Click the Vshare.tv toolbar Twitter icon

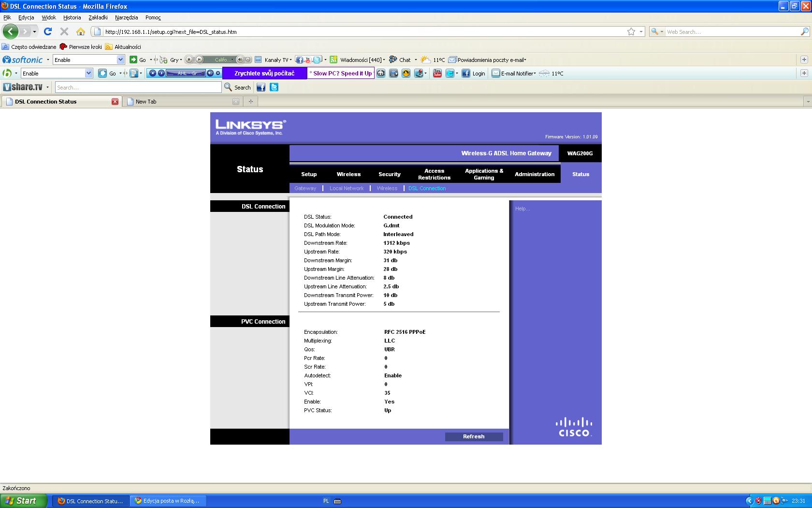tap(274, 87)
